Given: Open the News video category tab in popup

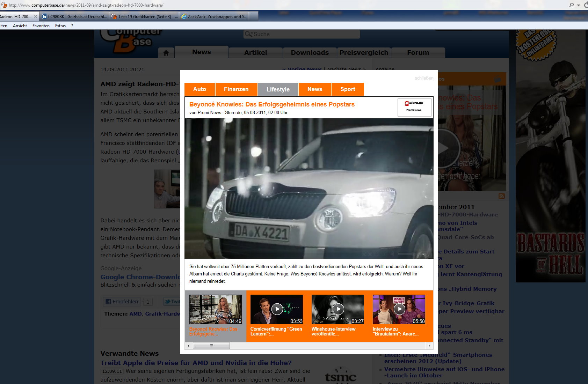Looking at the screenshot, I should tap(315, 89).
